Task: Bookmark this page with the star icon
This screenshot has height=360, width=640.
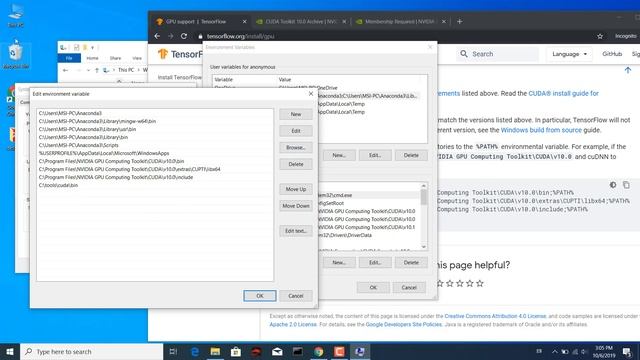Action: point(600,36)
